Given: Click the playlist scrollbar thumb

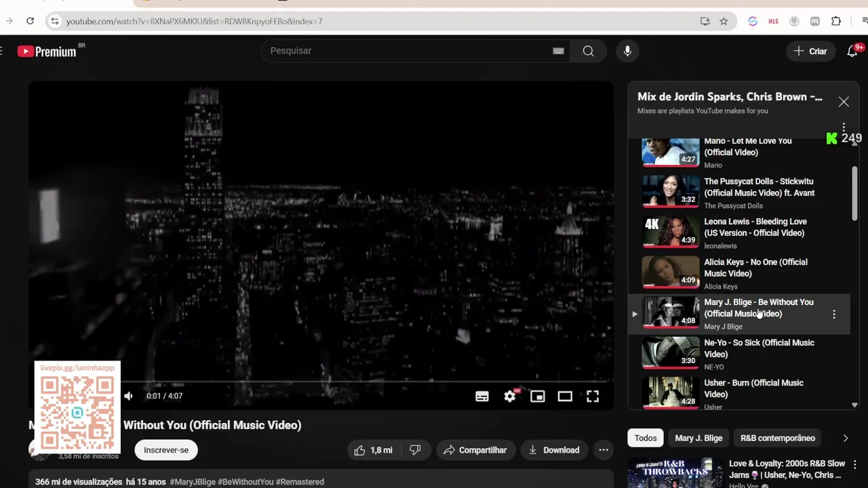Looking at the screenshot, I should click(854, 193).
